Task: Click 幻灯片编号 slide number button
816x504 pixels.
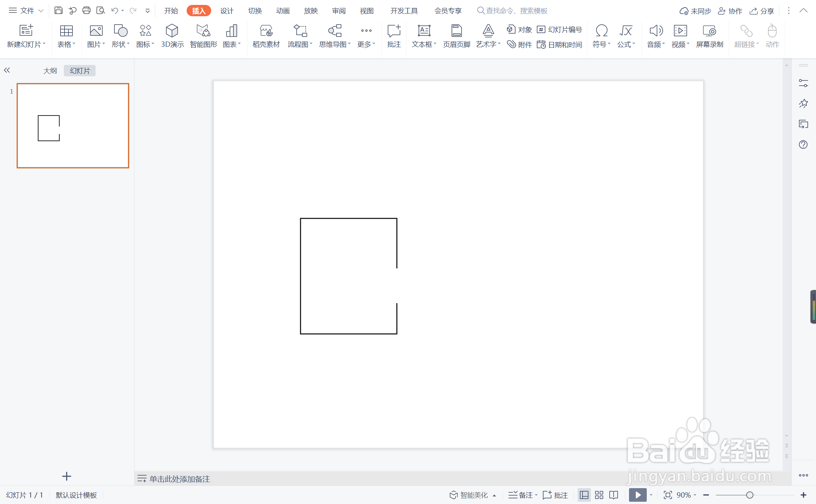Action: click(559, 29)
